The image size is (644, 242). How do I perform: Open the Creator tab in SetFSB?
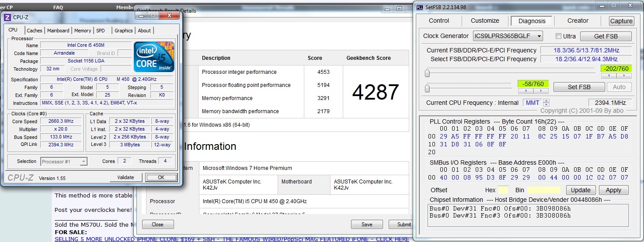pyautogui.click(x=578, y=21)
